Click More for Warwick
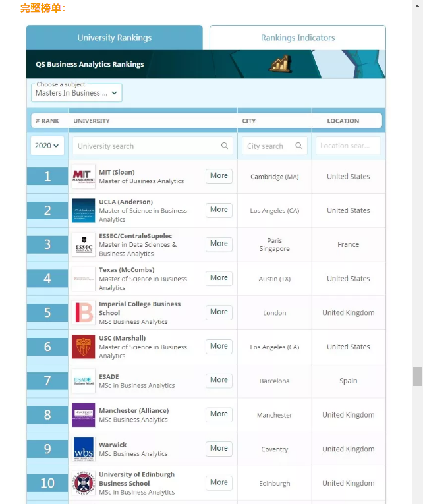 coord(219,449)
